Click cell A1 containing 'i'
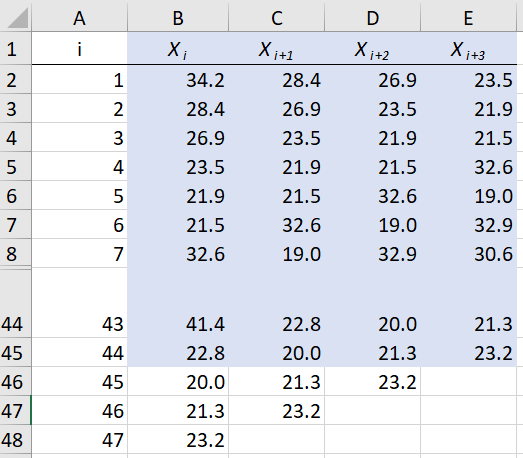 (79, 49)
